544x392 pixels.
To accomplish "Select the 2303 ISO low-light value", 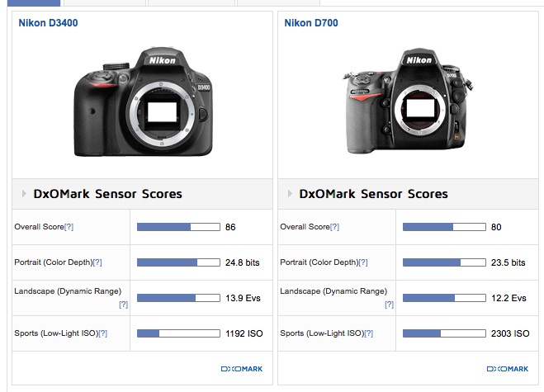I will pyautogui.click(x=510, y=333).
